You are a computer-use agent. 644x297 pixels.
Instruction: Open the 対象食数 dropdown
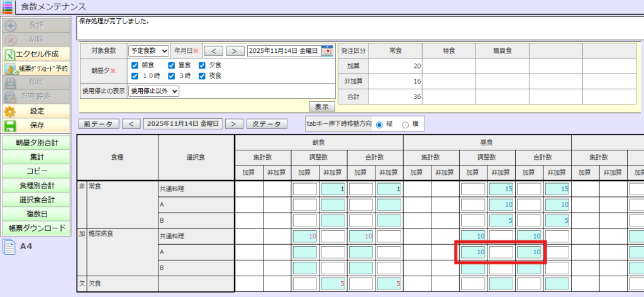pyautogui.click(x=148, y=51)
